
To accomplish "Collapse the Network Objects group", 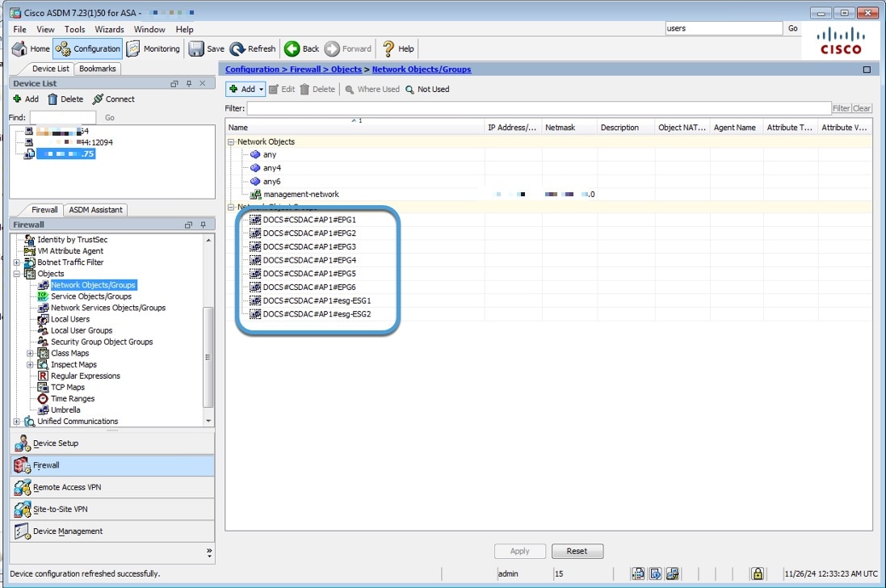I will (230, 142).
